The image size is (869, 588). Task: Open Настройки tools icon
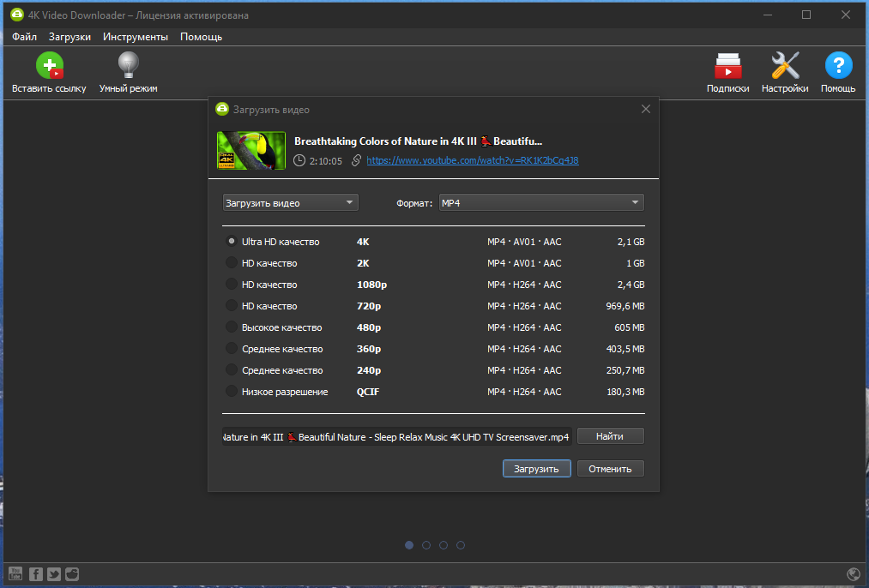(x=785, y=65)
